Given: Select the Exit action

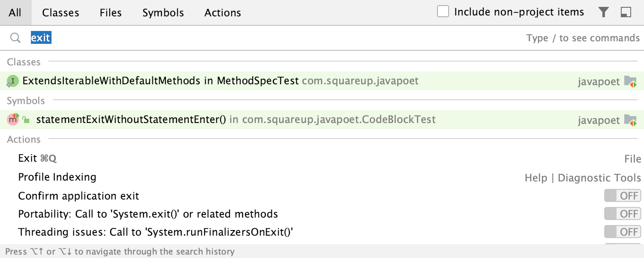Looking at the screenshot, I should tap(27, 158).
